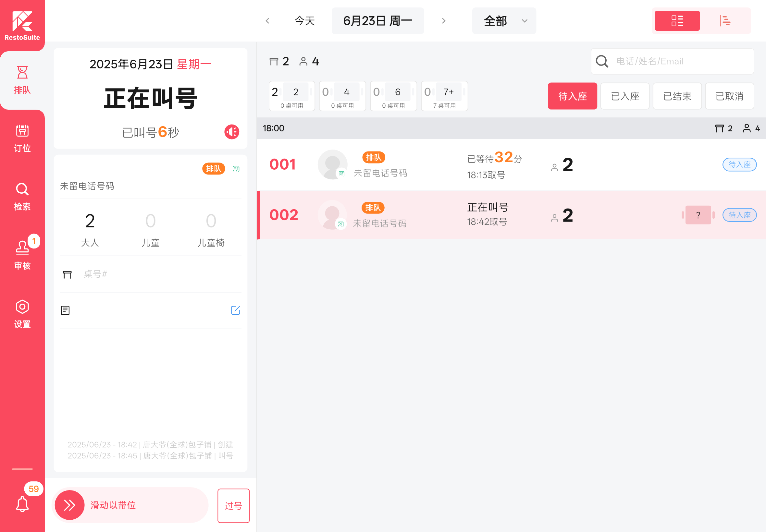
Task: Click the 未留电话号码 text in left panel
Action: point(87,186)
